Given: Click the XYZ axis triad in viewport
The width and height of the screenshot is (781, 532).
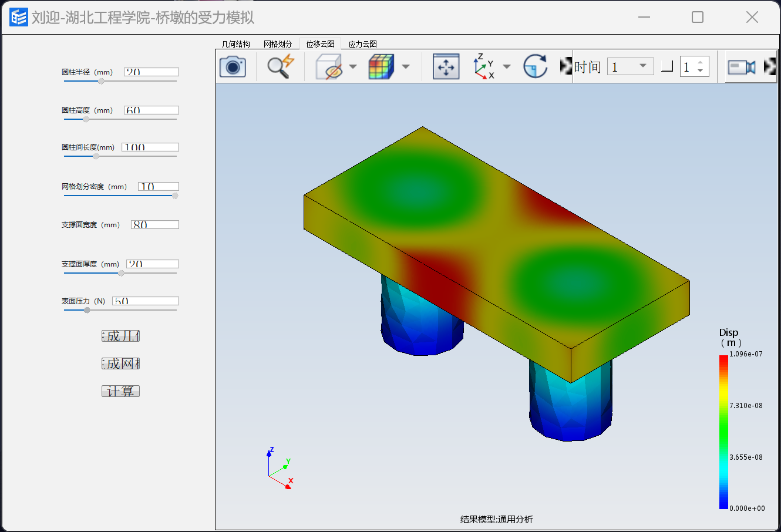Looking at the screenshot, I should pos(280,469).
